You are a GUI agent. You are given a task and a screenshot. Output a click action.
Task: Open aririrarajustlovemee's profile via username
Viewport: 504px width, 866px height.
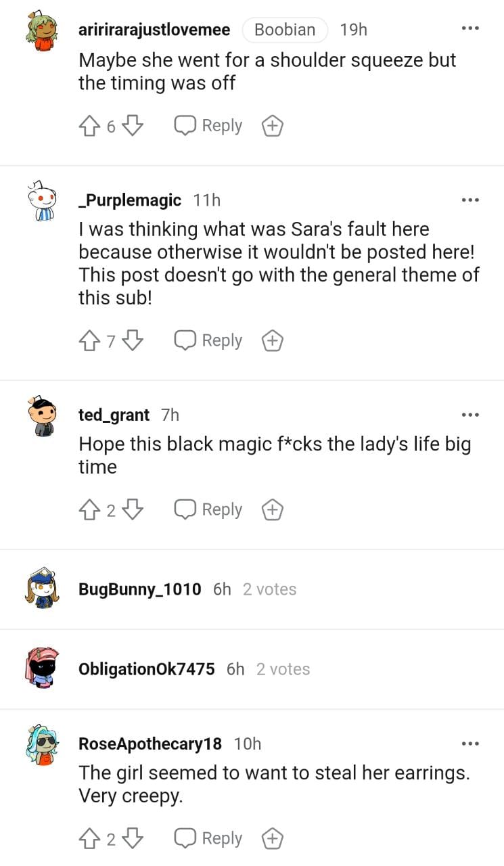click(x=154, y=30)
